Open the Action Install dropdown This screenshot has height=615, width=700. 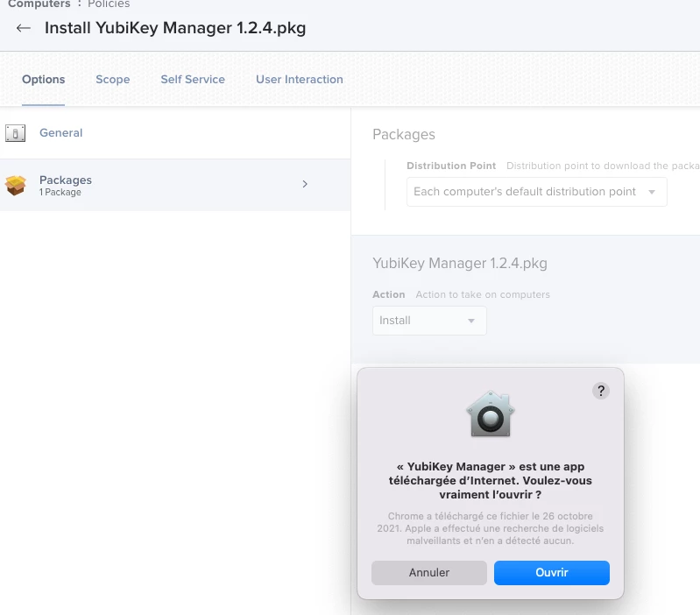(x=429, y=321)
